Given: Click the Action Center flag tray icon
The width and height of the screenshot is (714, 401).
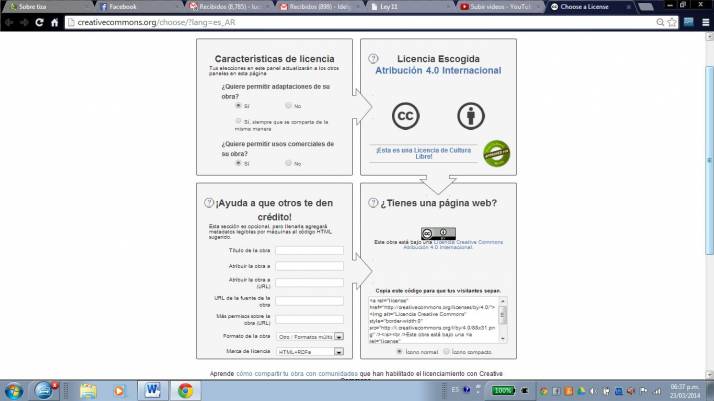Looking at the screenshot, I should tap(643, 391).
